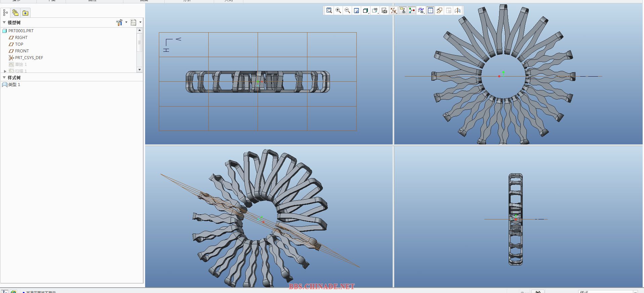Open the model tree settings dropdown arrow
The width and height of the screenshot is (644, 293).
coord(126,23)
